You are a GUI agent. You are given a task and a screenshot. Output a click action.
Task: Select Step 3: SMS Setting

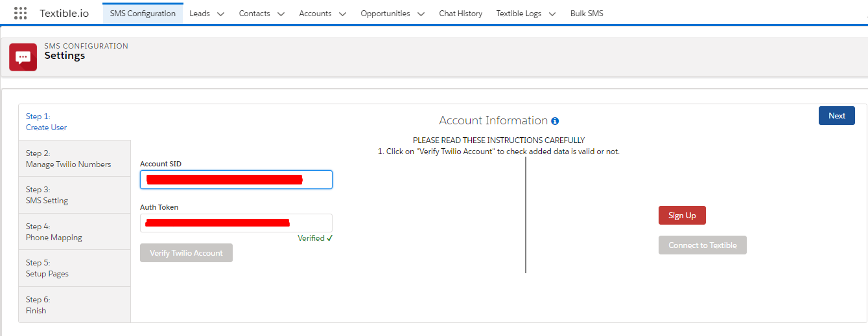tap(75, 195)
